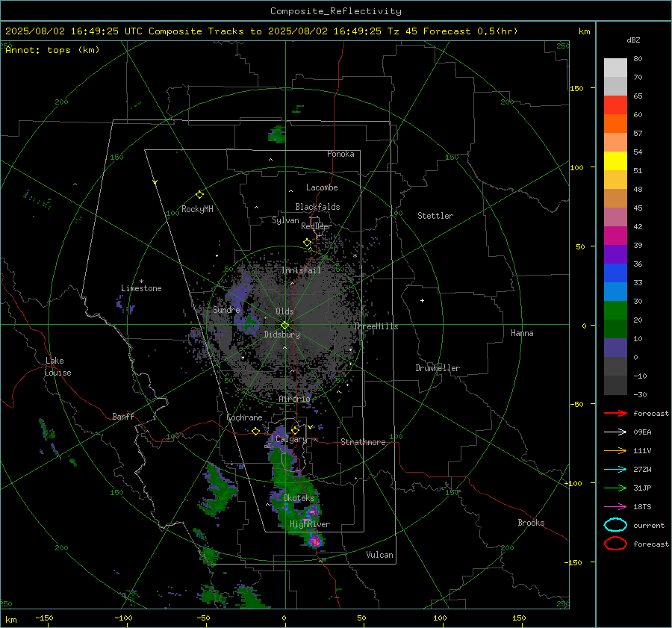Click the 'Annot: tops (km)' annotation label
672x628 pixels.
click(52, 50)
